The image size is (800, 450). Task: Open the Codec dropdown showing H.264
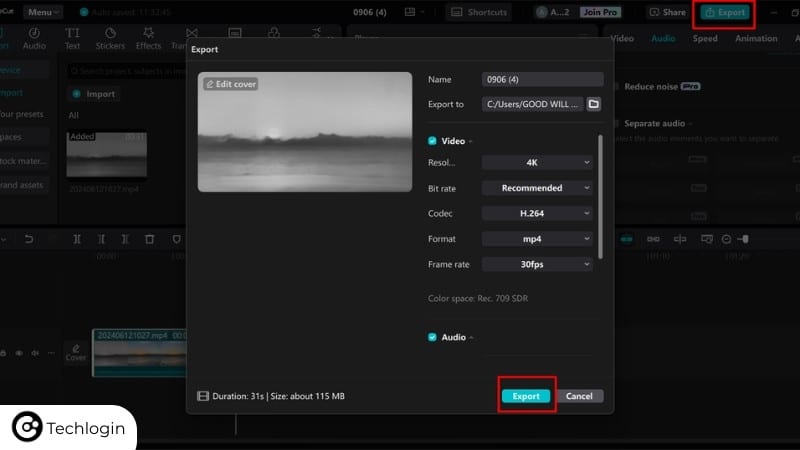pyautogui.click(x=538, y=213)
